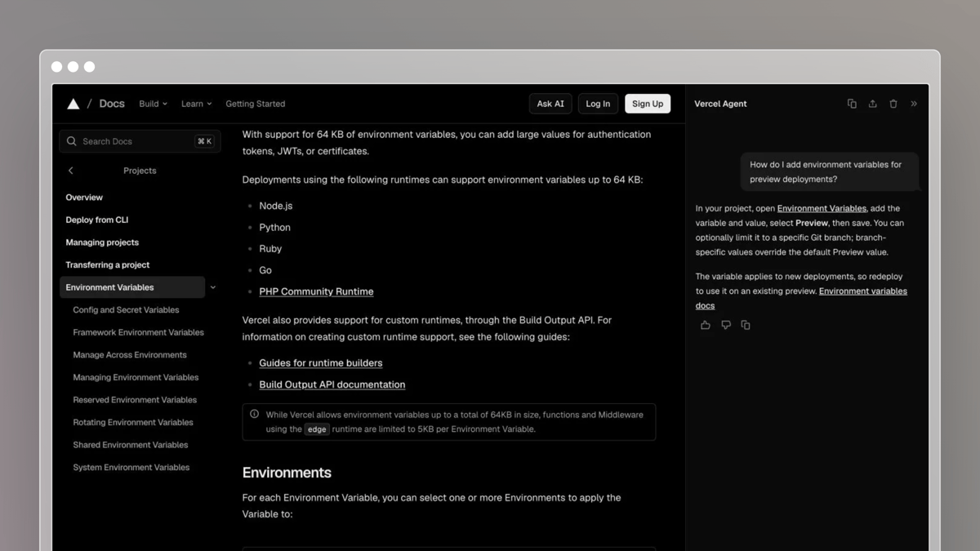Image resolution: width=980 pixels, height=551 pixels.
Task: Open Rotating Environment Variables page
Action: [133, 422]
